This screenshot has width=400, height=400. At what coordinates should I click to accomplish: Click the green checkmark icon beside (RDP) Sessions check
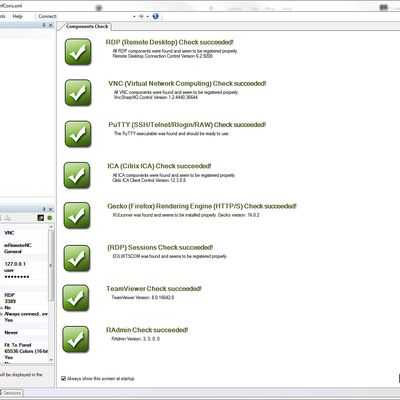(x=77, y=258)
